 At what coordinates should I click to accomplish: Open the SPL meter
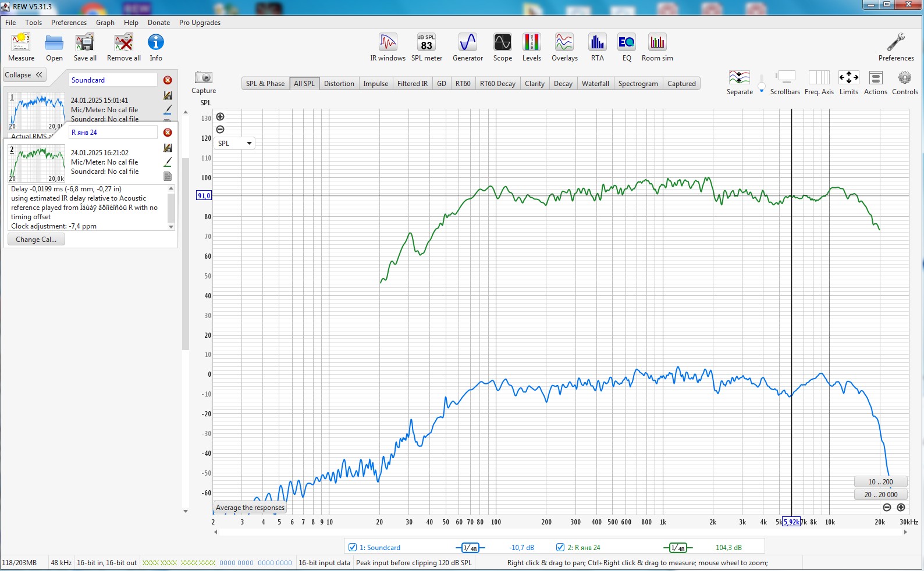[427, 47]
